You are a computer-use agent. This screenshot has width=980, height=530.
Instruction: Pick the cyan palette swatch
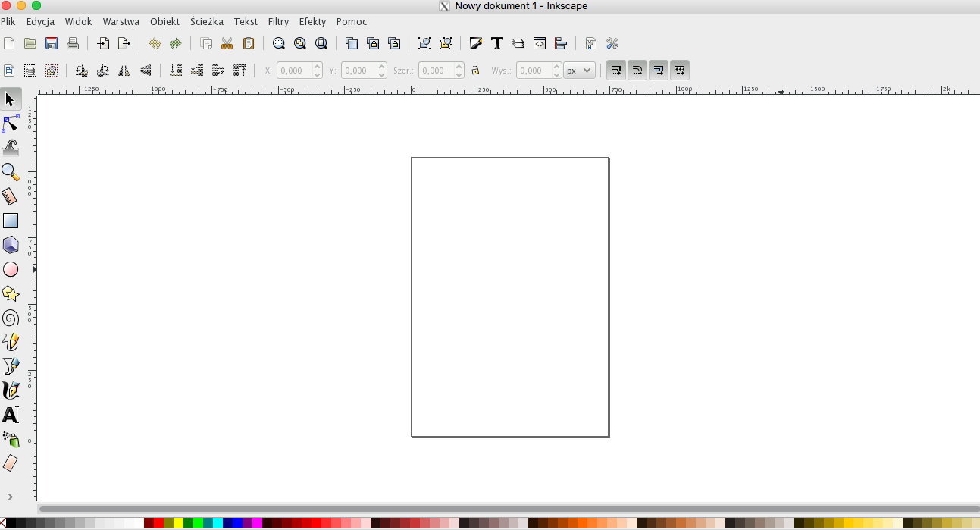[218, 523]
